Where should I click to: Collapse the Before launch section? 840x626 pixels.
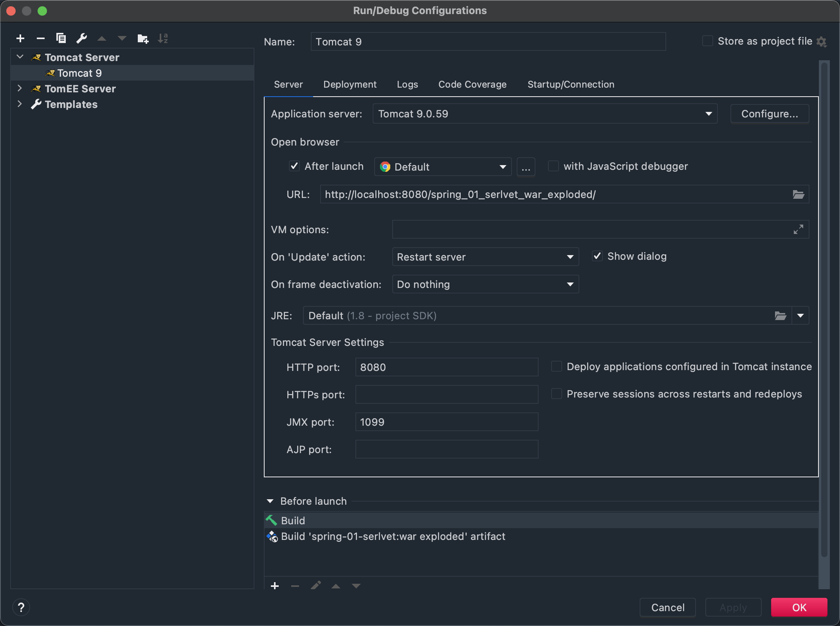[x=270, y=501]
